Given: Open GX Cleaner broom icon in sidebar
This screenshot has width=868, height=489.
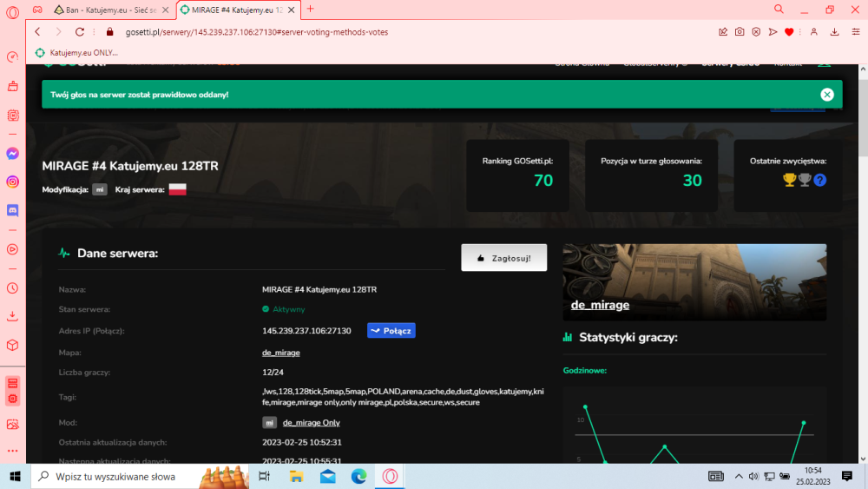Looking at the screenshot, I should [12, 86].
